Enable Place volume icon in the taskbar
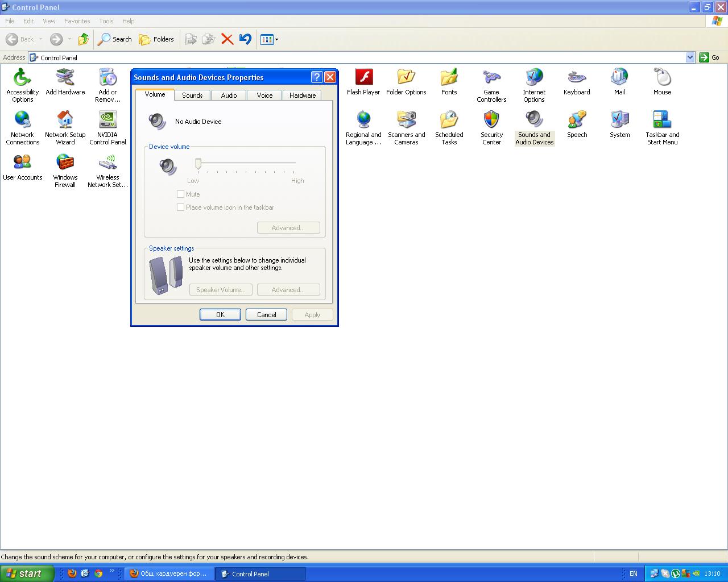 point(181,207)
